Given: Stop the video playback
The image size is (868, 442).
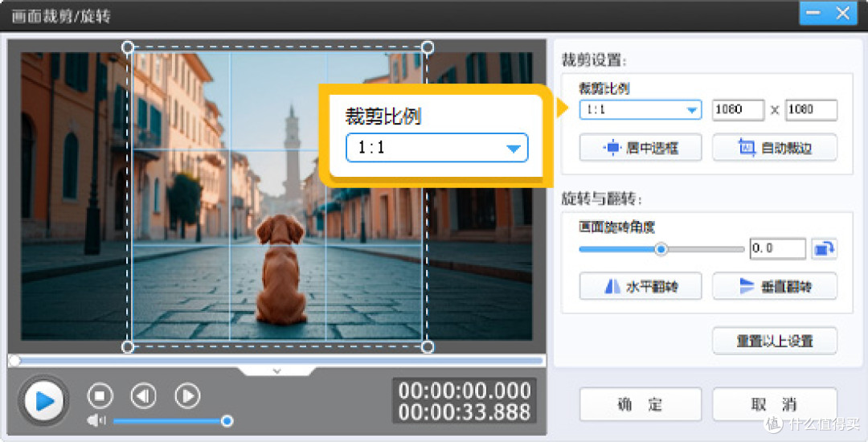Looking at the screenshot, I should click(100, 395).
